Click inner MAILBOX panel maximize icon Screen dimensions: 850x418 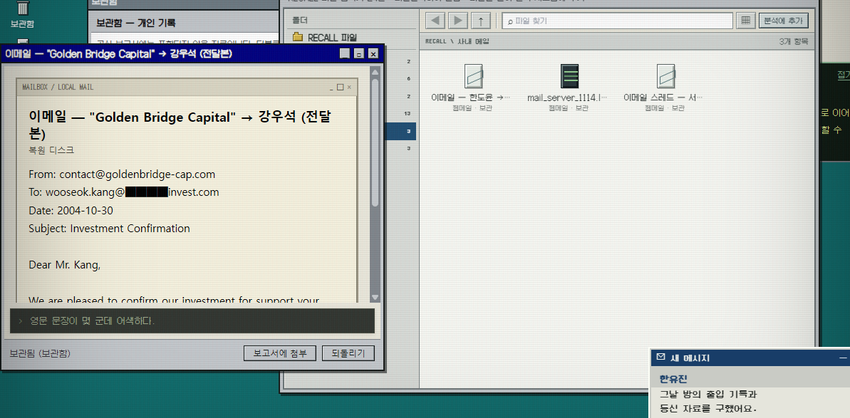(x=340, y=87)
